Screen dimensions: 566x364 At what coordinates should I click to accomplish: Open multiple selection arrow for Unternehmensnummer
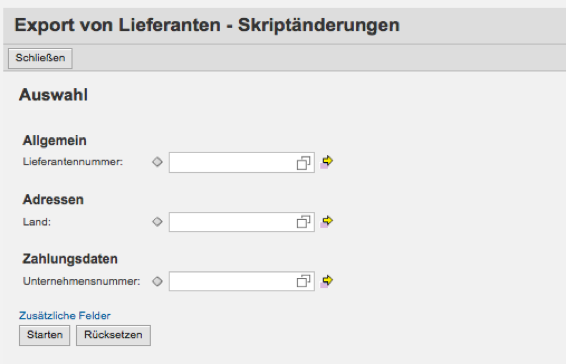[x=327, y=281]
